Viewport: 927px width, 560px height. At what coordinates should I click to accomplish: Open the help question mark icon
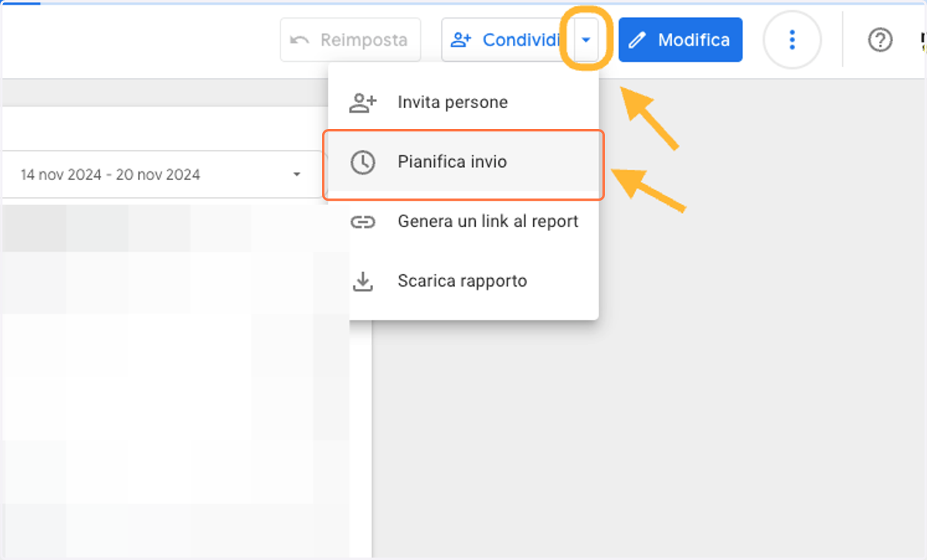click(x=880, y=40)
